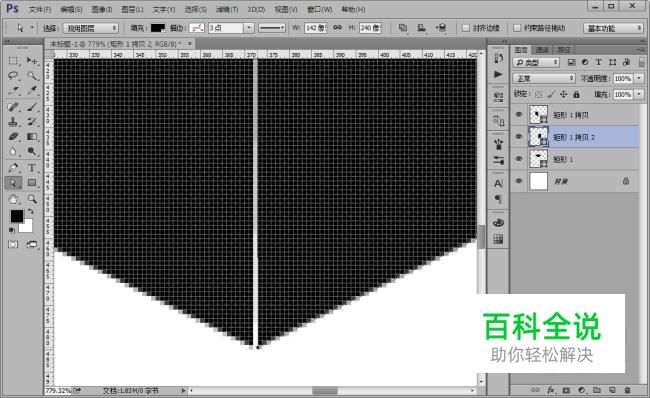This screenshot has height=398, width=650.
Task: Open the 正常 blend mode dropdown
Action: 544,78
